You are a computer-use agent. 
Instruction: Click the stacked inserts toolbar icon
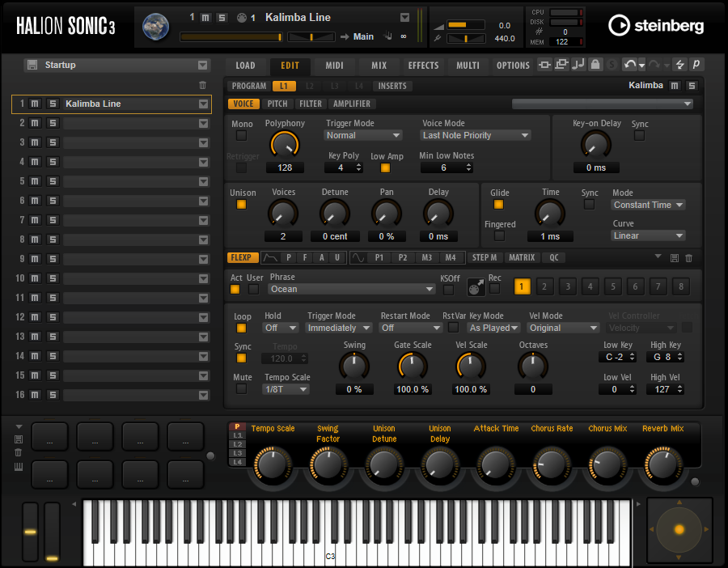click(561, 65)
